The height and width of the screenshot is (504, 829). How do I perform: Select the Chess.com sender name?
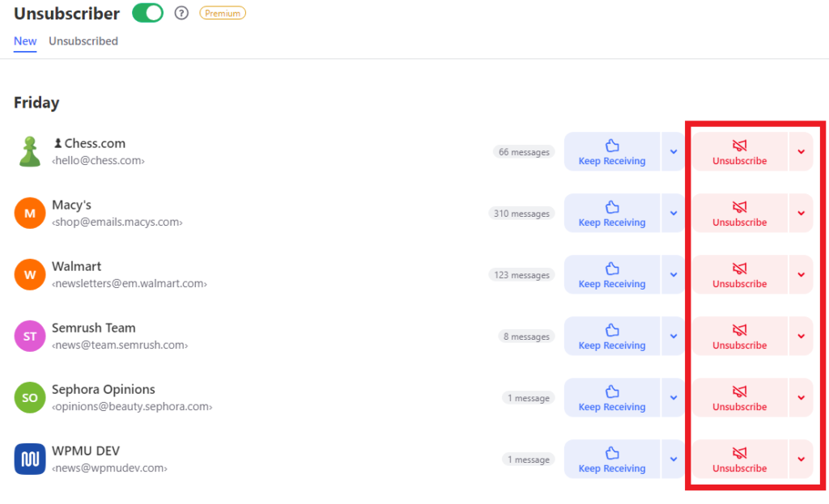coord(90,143)
